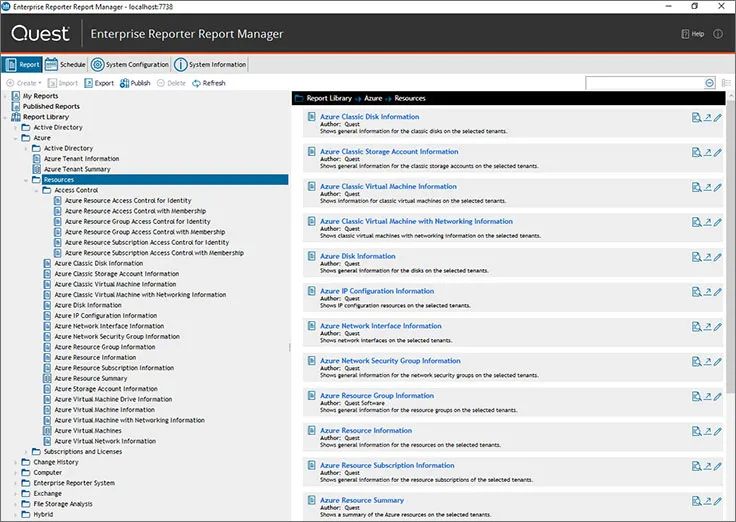Click the arrow icon for Azure Network Interface Information
Image resolution: width=736 pixels, height=522 pixels.
[x=708, y=327]
